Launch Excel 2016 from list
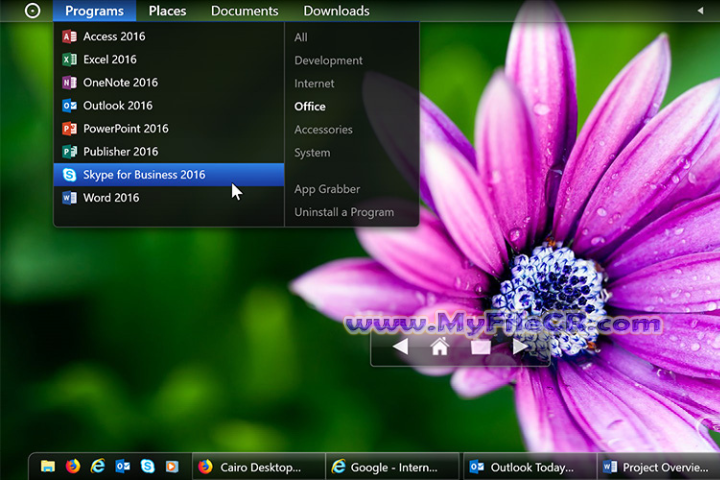This screenshot has height=480, width=720. (x=169, y=59)
